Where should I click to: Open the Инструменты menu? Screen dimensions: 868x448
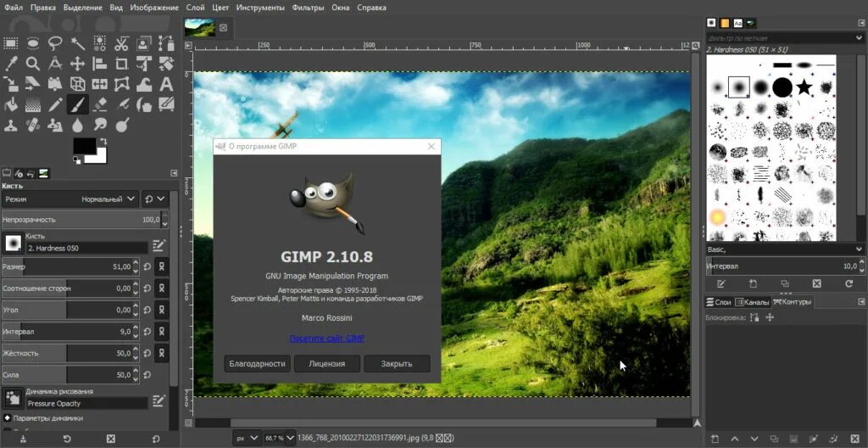click(x=260, y=8)
